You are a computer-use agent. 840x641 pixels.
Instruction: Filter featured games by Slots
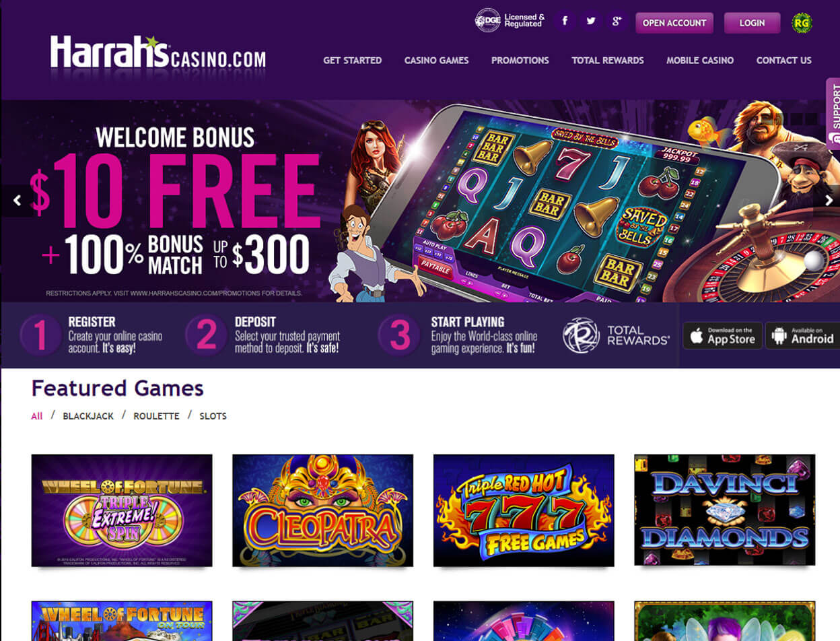pyautogui.click(x=213, y=416)
